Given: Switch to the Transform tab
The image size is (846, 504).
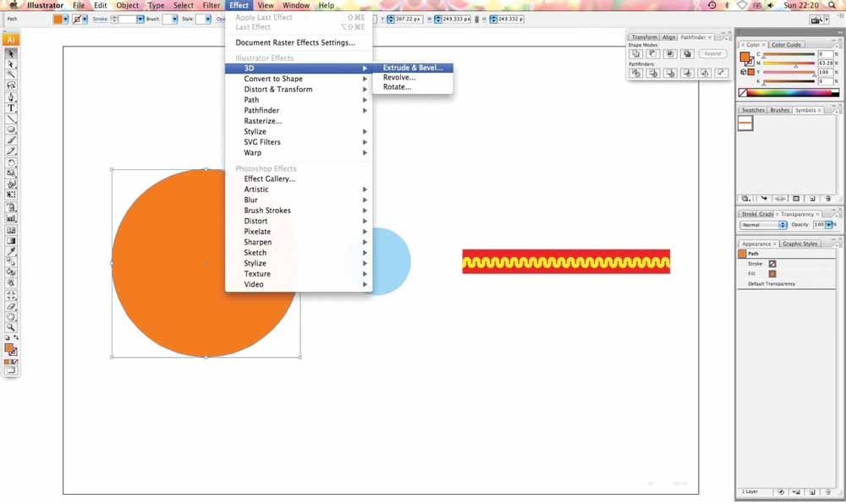Looking at the screenshot, I should (644, 37).
